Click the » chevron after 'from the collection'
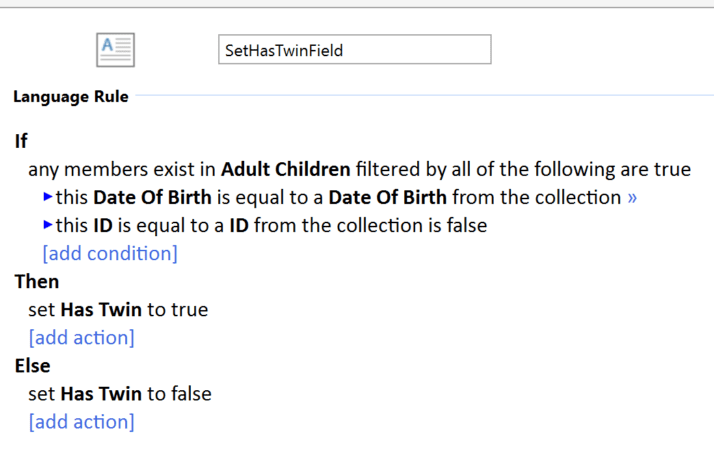 (x=631, y=198)
